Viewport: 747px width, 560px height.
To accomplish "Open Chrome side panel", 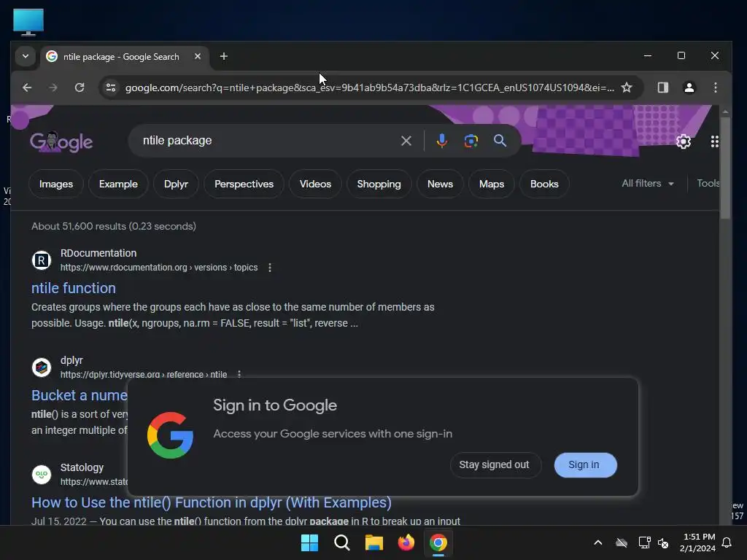I will pyautogui.click(x=662, y=87).
